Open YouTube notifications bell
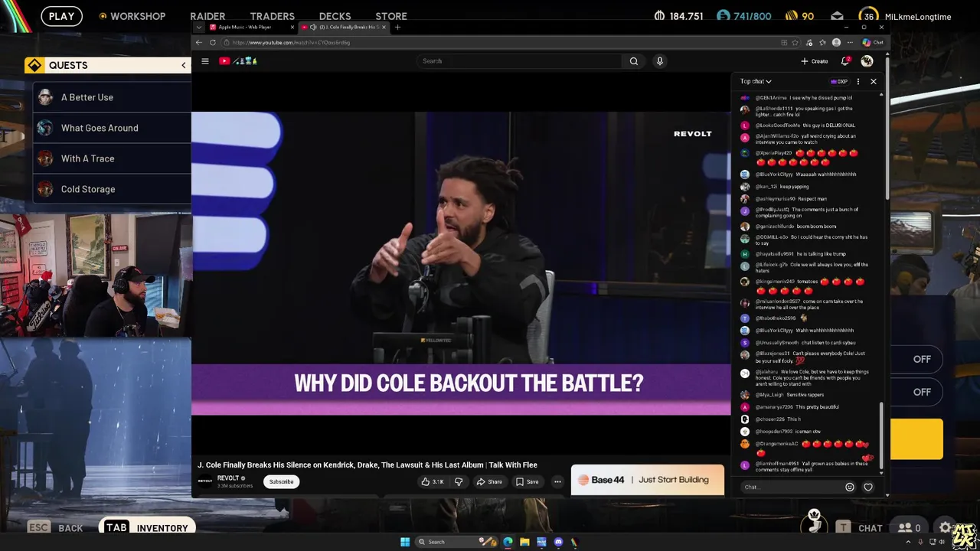980x551 pixels. (845, 61)
